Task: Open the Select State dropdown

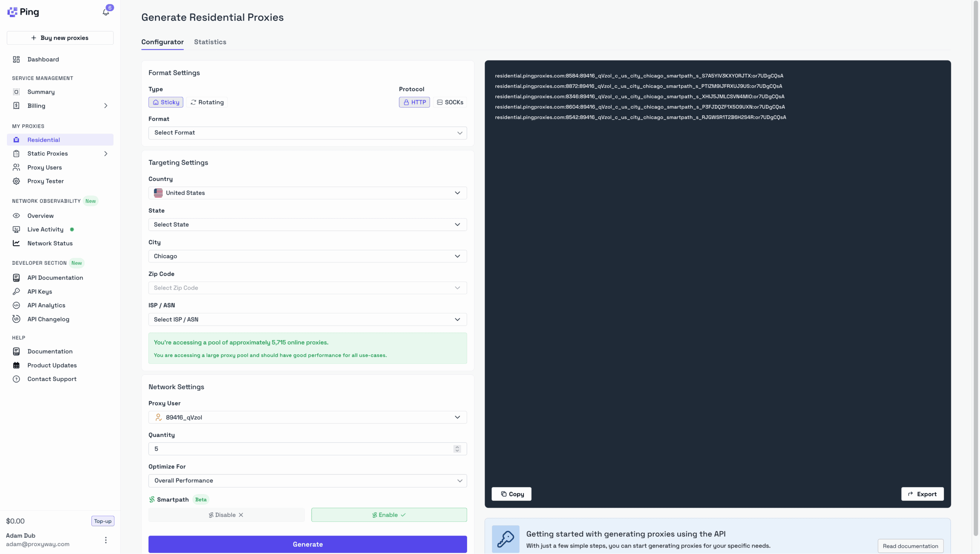Action: pyautogui.click(x=307, y=225)
